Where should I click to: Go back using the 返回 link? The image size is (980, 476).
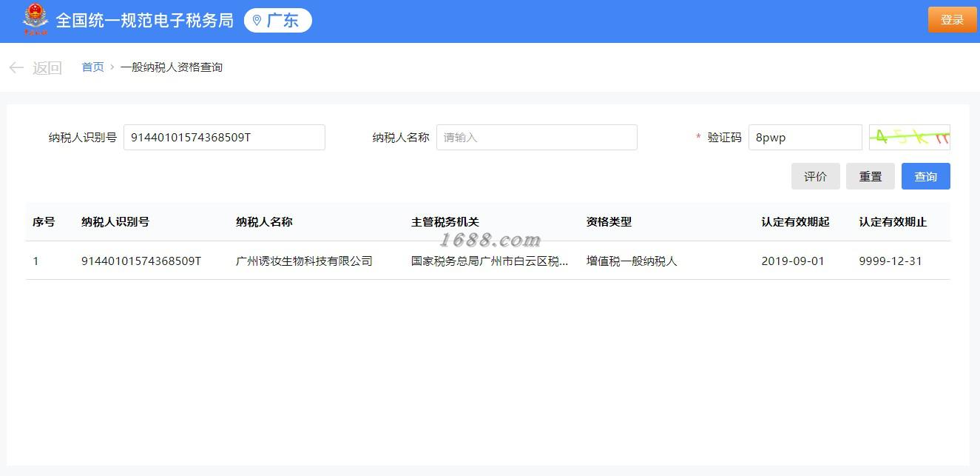coord(47,68)
